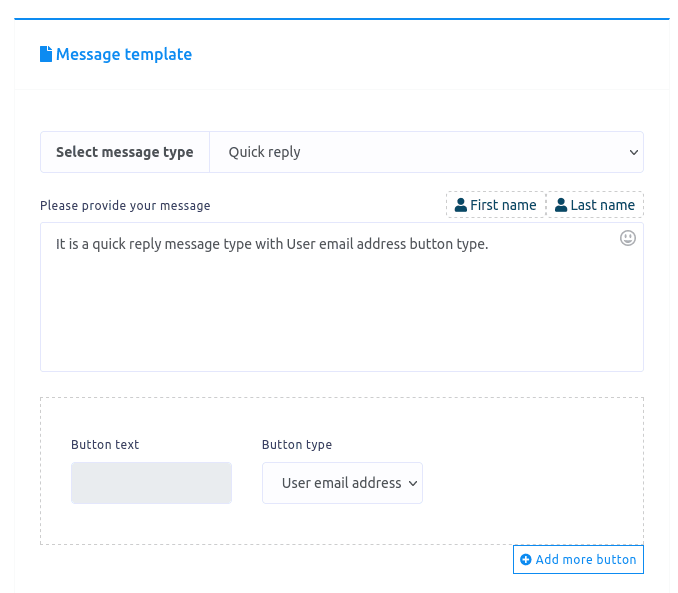678x593 pixels.
Task: Insert the Last name placeholder
Action: click(595, 205)
